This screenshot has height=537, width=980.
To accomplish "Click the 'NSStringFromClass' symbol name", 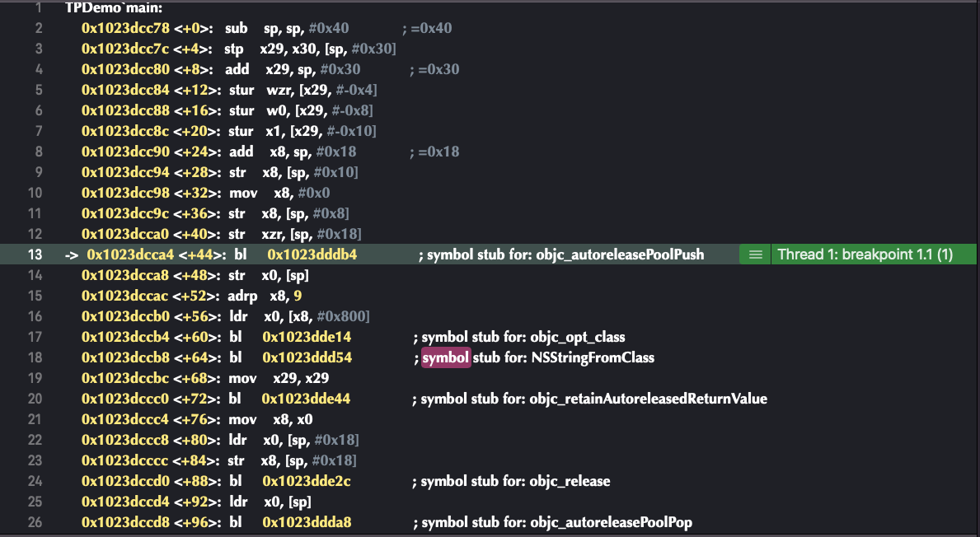I will tap(593, 357).
